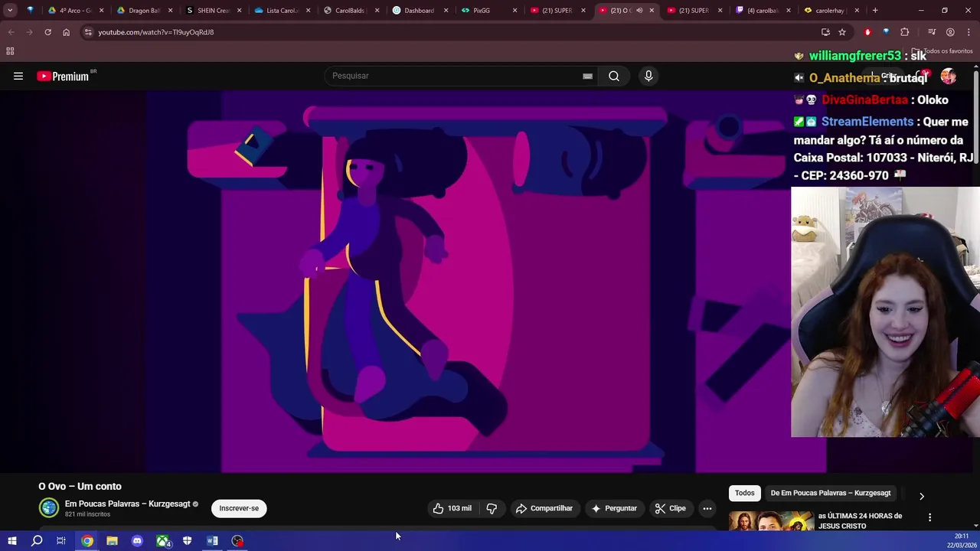Screen dimensions: 980x551
Task: Open Em Poucas Palavras – Kurzgesagt channel avatar
Action: click(x=49, y=507)
